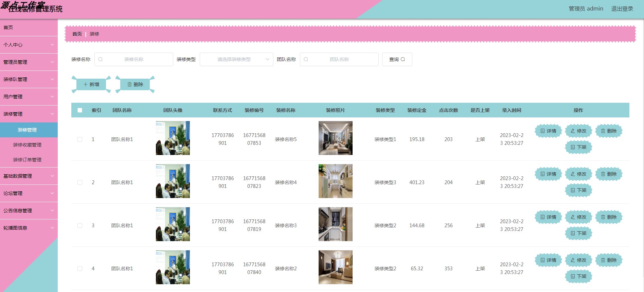Check the checkbox for row index 2
Image resolution: width=644 pixels, height=292 pixels.
[x=80, y=182]
